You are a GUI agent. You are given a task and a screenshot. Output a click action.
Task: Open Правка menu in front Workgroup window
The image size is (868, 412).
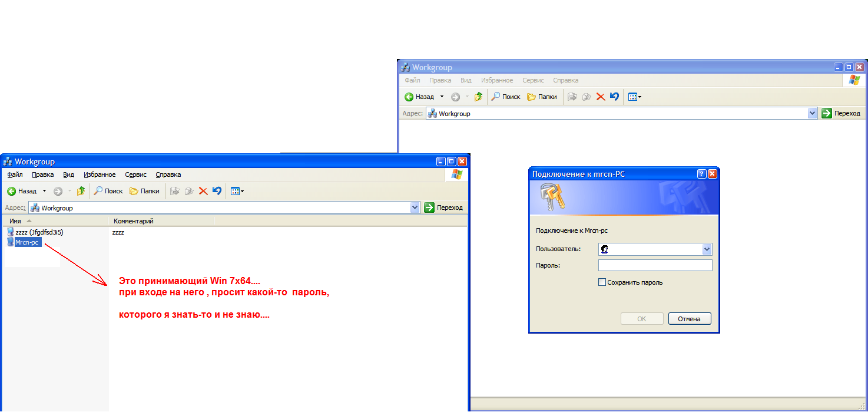coord(43,174)
